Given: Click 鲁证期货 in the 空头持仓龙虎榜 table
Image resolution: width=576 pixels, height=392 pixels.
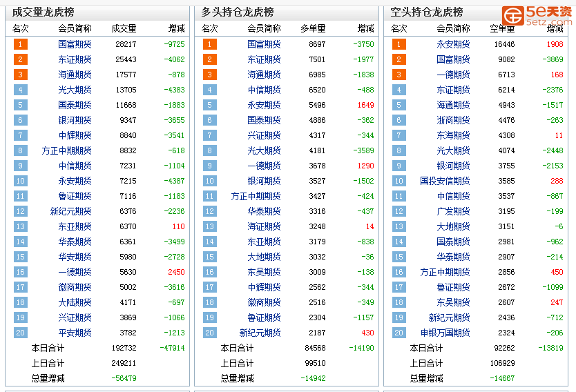Looking at the screenshot, I should [x=453, y=287].
